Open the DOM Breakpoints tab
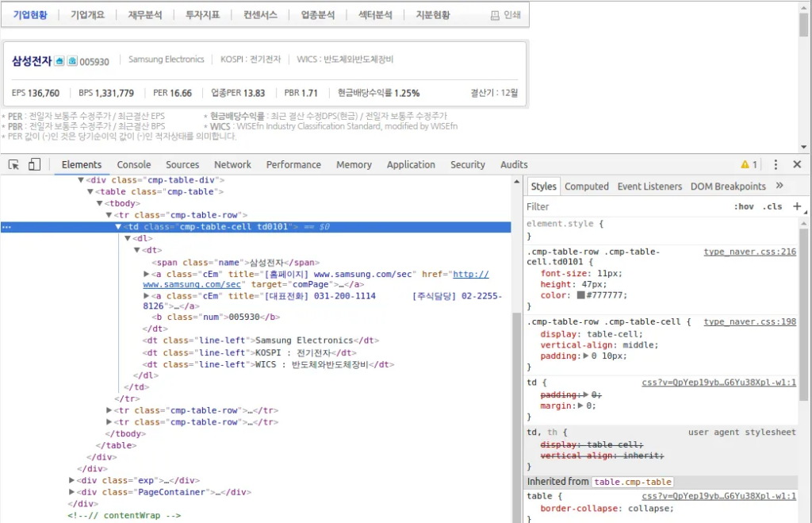The height and width of the screenshot is (523, 812). [728, 186]
